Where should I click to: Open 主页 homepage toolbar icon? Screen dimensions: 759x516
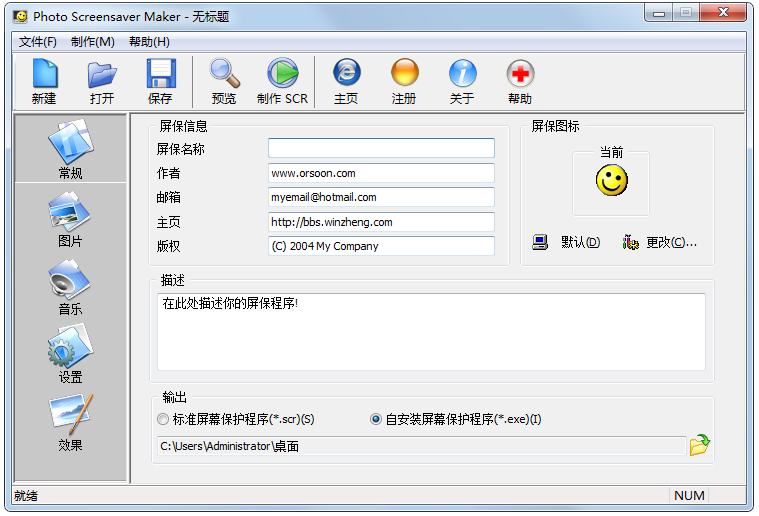tap(346, 80)
